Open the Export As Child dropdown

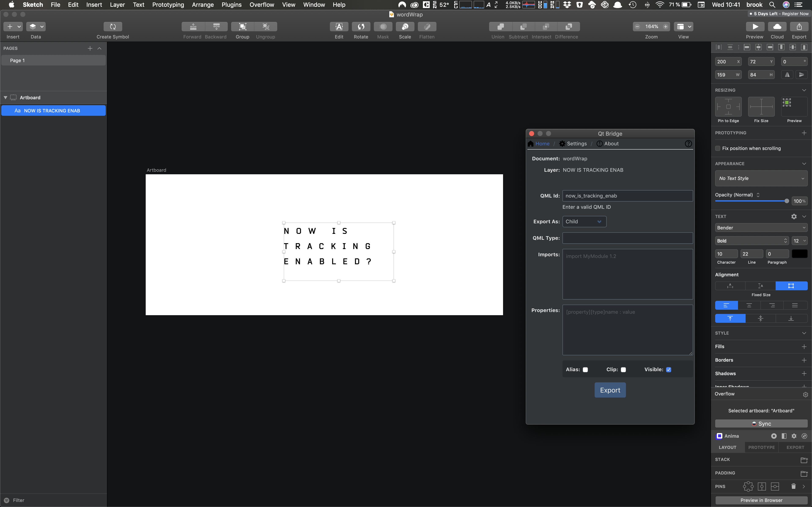[x=584, y=222]
